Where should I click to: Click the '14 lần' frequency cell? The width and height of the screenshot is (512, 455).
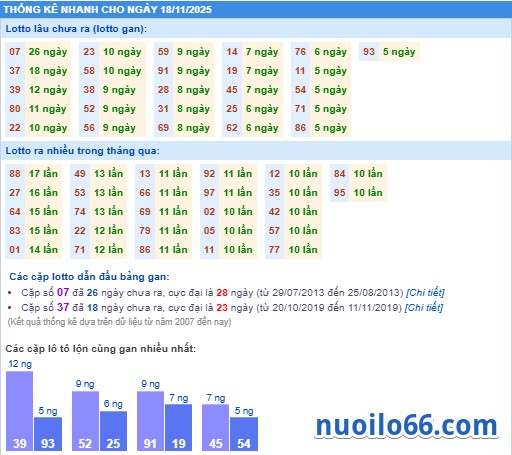point(43,249)
